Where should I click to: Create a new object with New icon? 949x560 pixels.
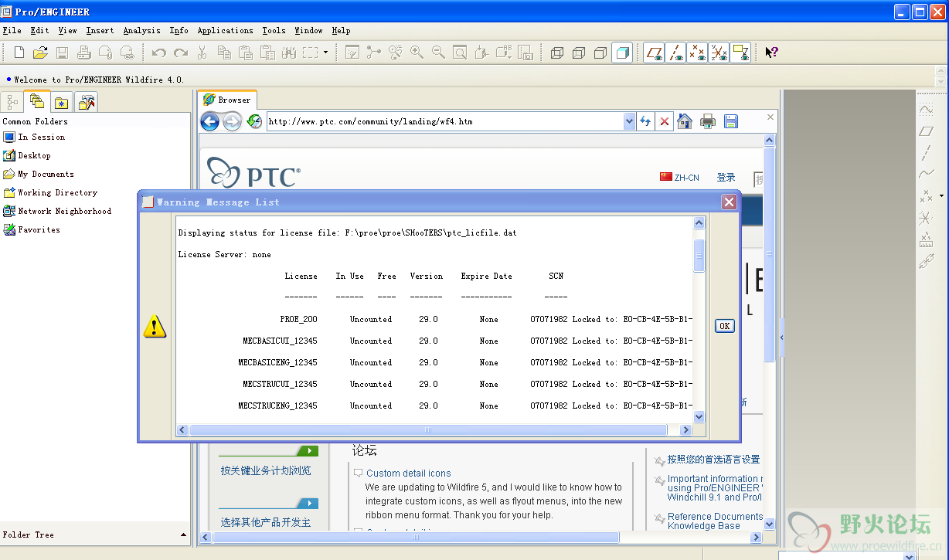coord(19,53)
